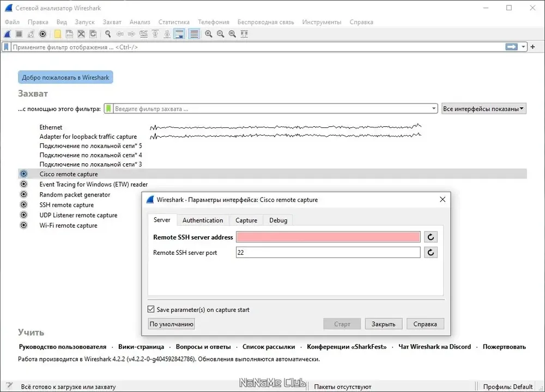The width and height of the screenshot is (545, 392).
Task: Open the 'Вики-страница' link
Action: tap(141, 346)
